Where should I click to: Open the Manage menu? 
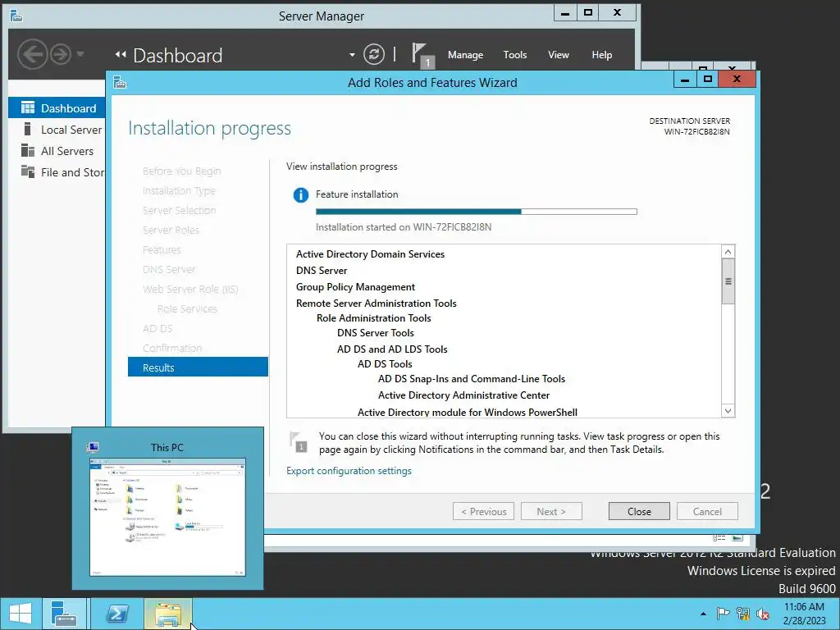[465, 55]
